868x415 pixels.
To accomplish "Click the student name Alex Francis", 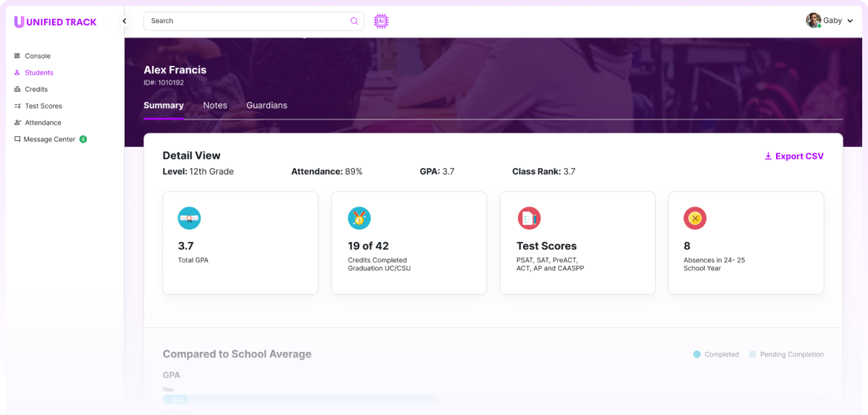I will coord(175,70).
